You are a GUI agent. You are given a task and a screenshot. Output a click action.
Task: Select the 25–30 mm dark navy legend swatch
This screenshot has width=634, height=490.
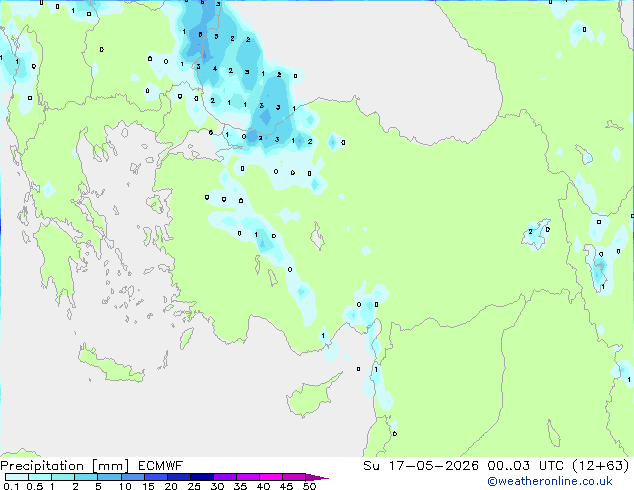click(202, 477)
